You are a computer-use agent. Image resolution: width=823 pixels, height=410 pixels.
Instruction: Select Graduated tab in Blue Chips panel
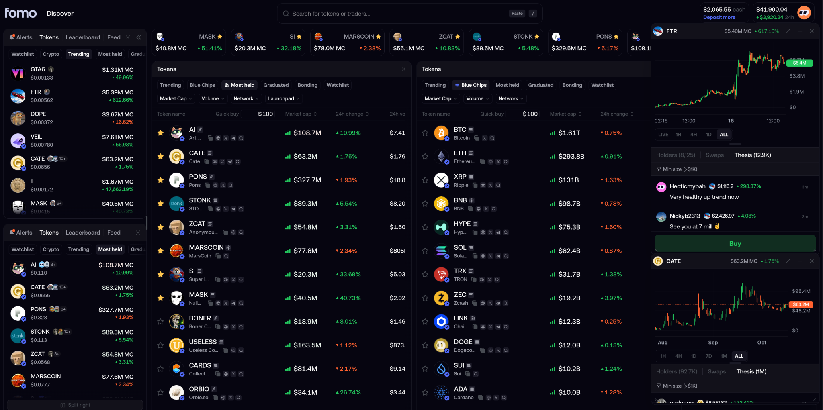pyautogui.click(x=540, y=85)
